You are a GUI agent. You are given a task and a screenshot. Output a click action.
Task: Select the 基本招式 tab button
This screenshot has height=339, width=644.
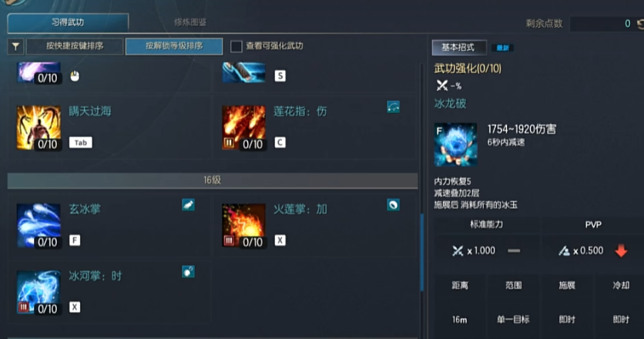click(459, 48)
